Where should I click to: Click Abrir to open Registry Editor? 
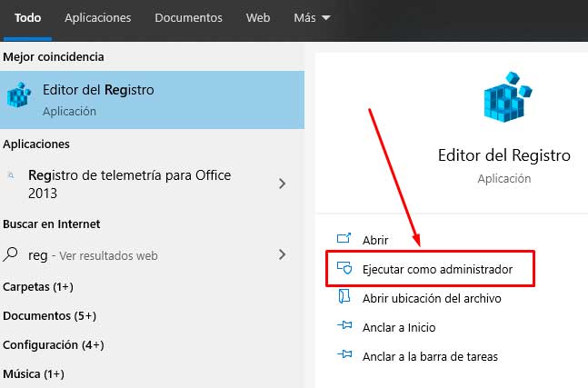375,240
